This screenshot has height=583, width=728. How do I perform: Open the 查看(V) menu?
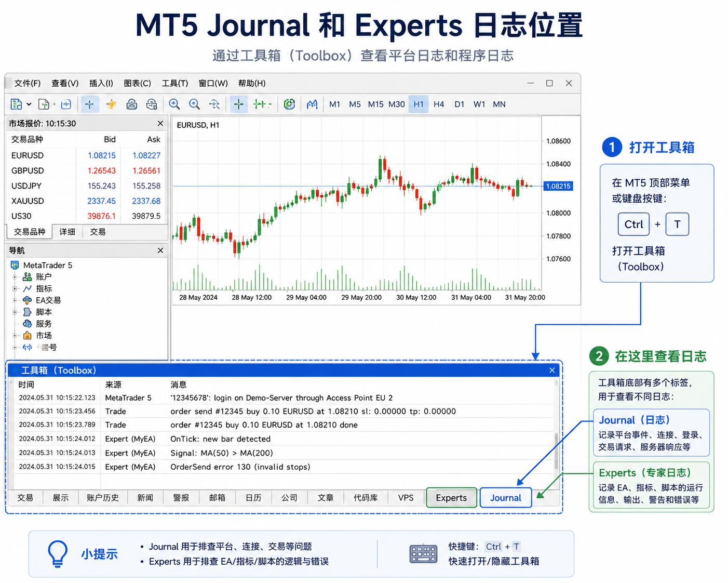tap(65, 83)
